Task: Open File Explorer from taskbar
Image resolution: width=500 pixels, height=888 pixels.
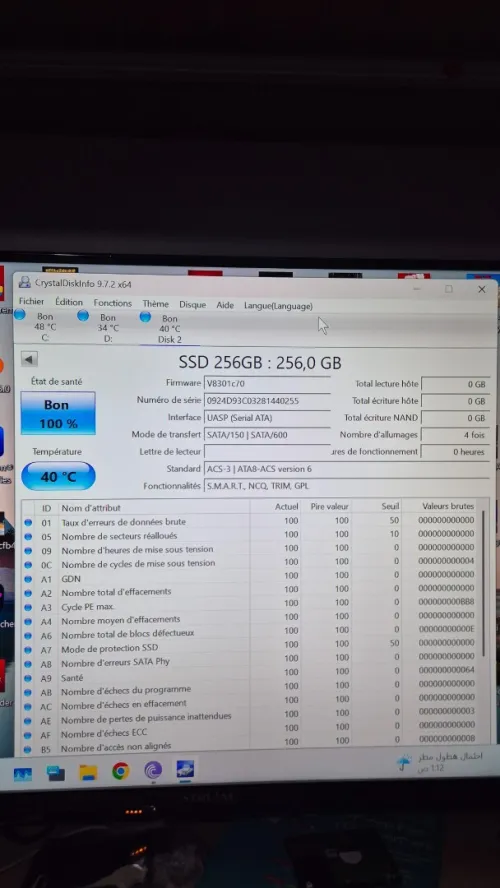Action: (88, 772)
